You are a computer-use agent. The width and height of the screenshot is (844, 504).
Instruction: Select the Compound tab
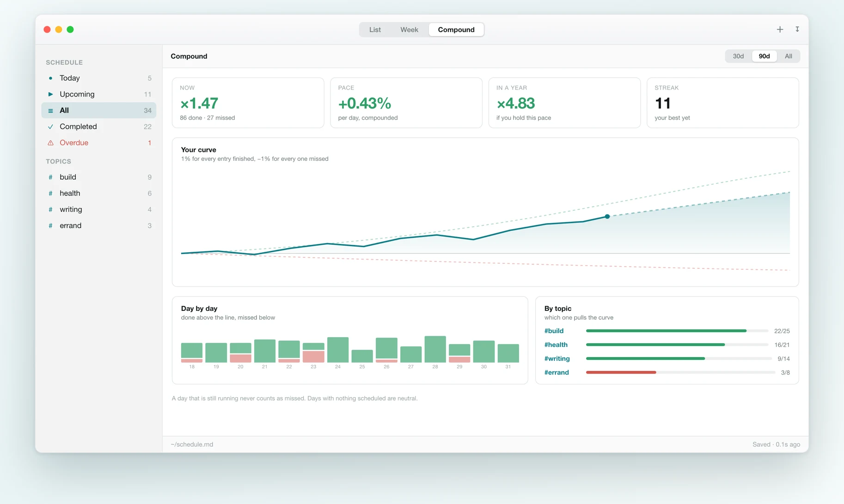[456, 30]
